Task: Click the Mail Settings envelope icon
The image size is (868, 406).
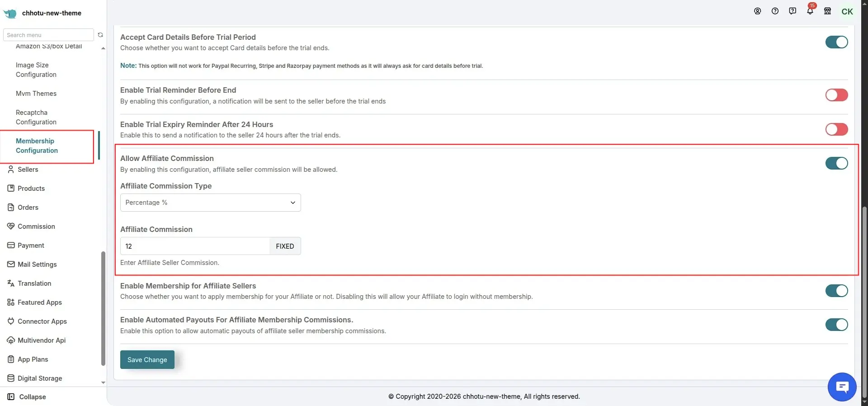Action: pyautogui.click(x=11, y=264)
